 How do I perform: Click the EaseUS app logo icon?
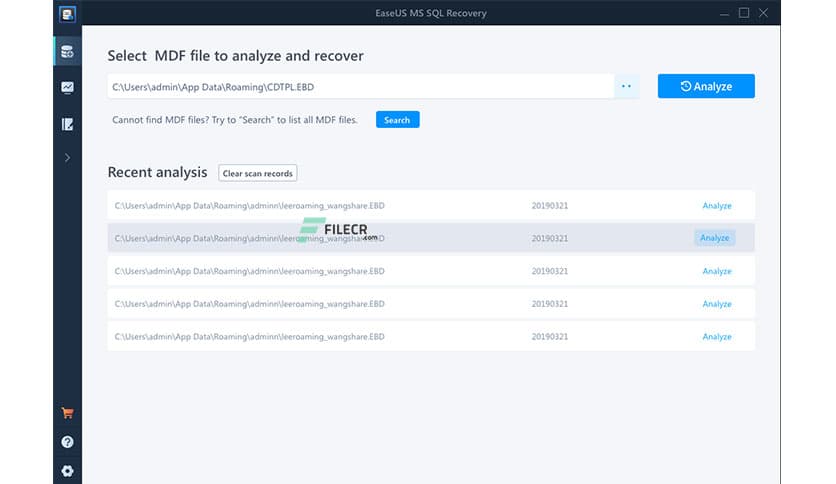pyautogui.click(x=67, y=14)
